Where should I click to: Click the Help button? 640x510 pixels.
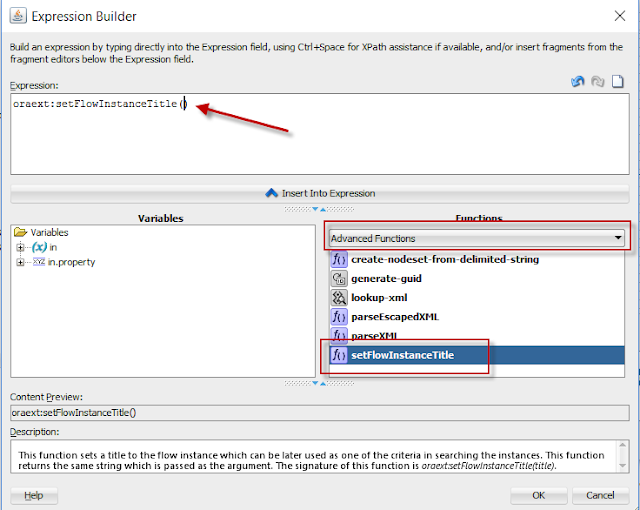coord(34,495)
